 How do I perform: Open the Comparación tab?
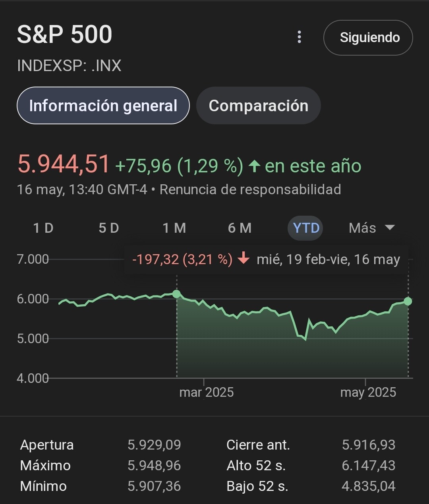tap(259, 106)
